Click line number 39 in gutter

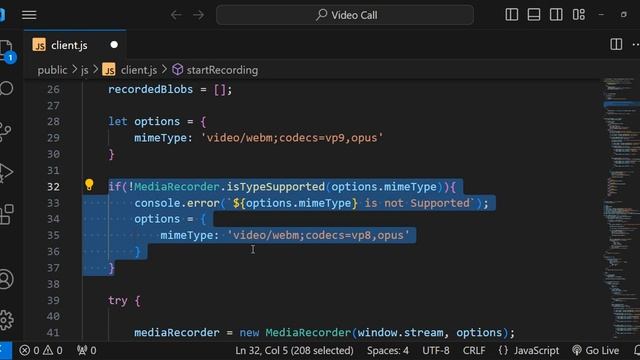point(53,300)
